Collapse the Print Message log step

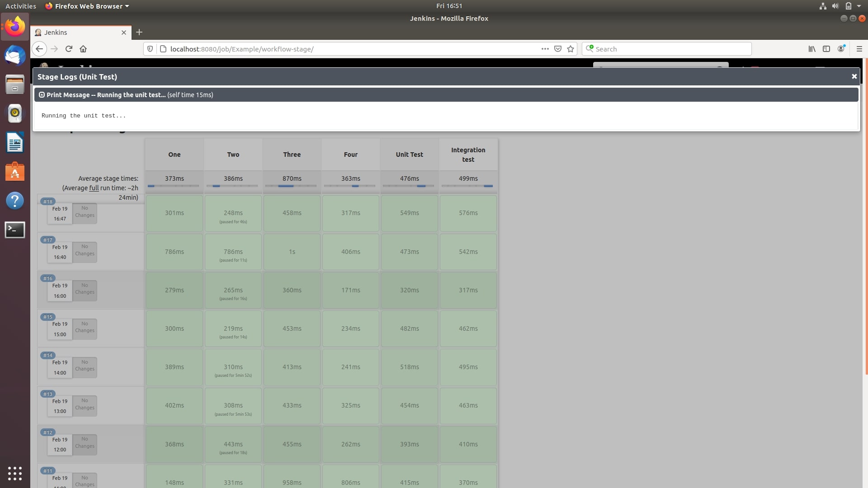pyautogui.click(x=42, y=95)
